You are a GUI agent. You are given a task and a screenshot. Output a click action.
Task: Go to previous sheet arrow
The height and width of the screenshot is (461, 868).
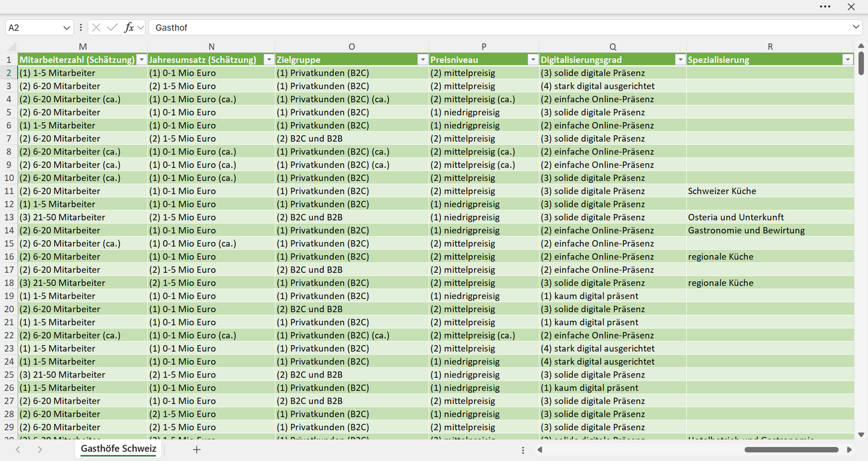(x=18, y=450)
